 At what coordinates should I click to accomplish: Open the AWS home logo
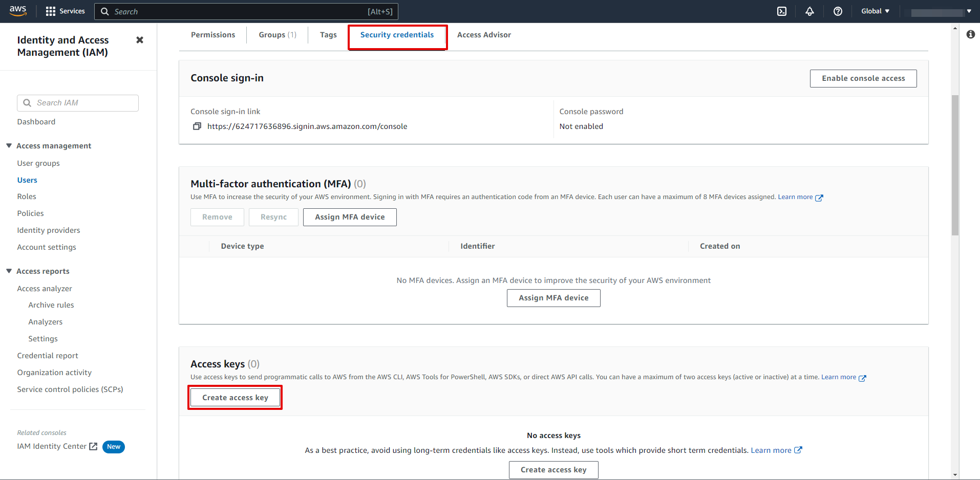[18, 11]
